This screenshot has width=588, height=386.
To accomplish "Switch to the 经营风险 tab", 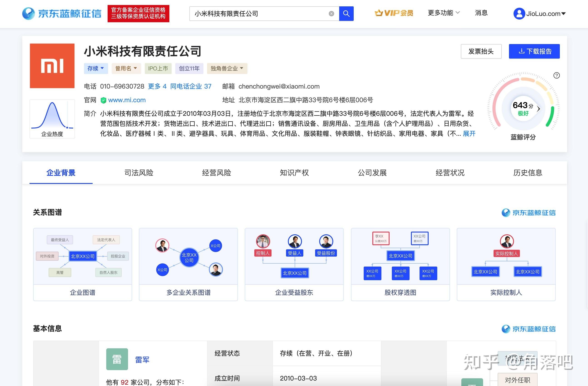I will [217, 173].
